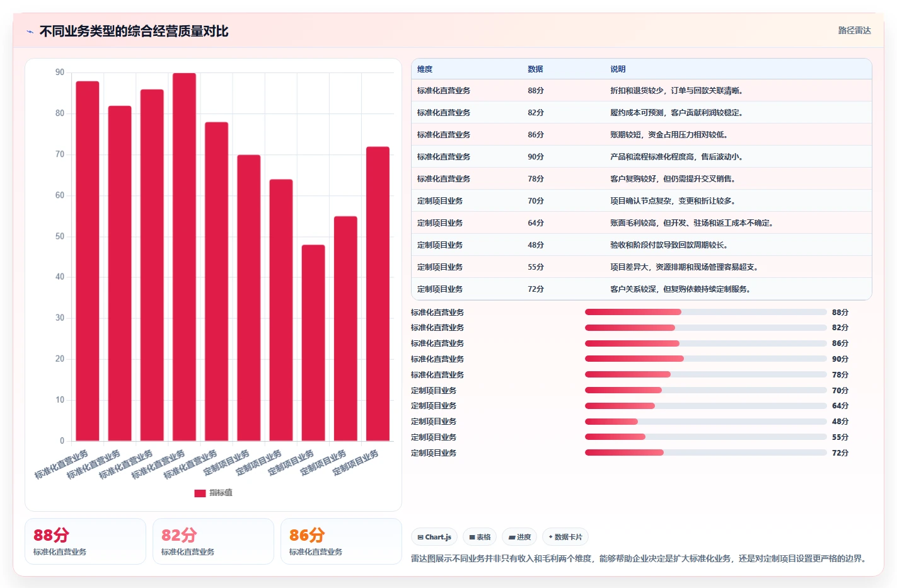Viewport: 897px width, 588px height.
Task: Click the 路径雷达 tag in the header
Action: [854, 30]
